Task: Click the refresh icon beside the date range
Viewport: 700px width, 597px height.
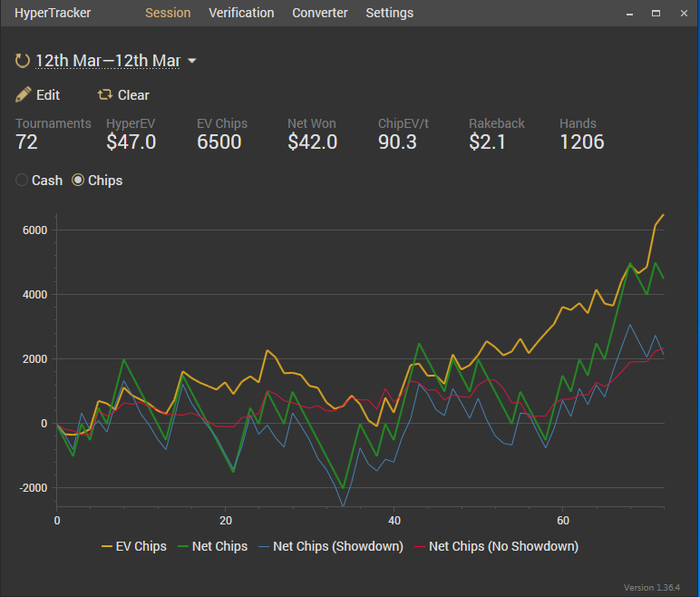Action: click(22, 61)
